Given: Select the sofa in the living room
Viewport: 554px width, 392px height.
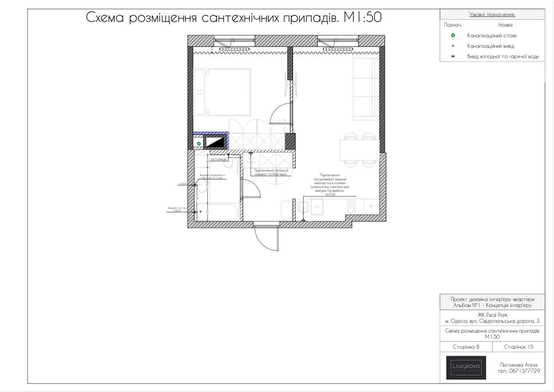Looking at the screenshot, I should 366,89.
